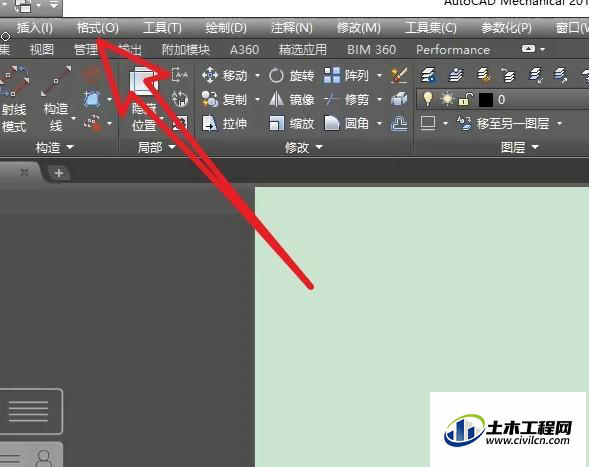Viewport: 589px width, 467px height.
Task: Select the 旋转 rotate tool
Action: 292,76
